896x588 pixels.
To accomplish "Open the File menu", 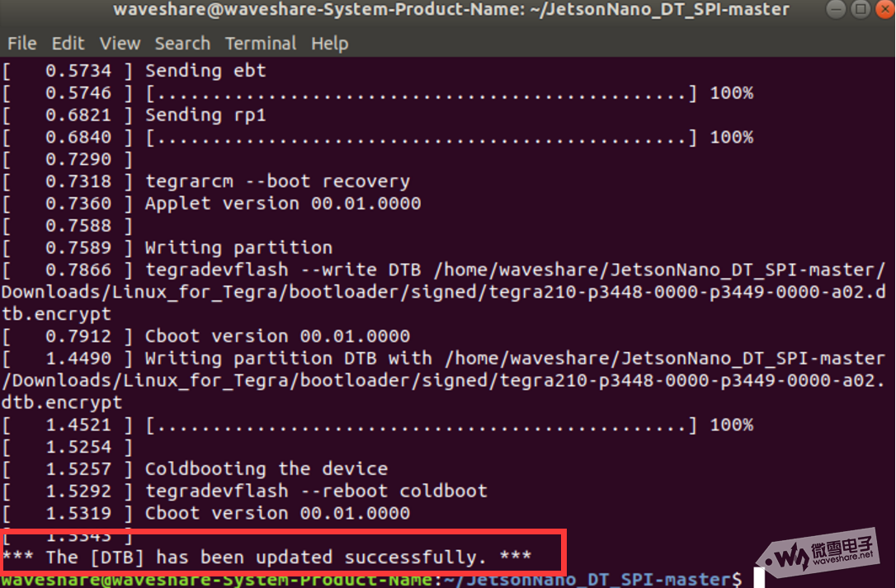I will pyautogui.click(x=21, y=44).
